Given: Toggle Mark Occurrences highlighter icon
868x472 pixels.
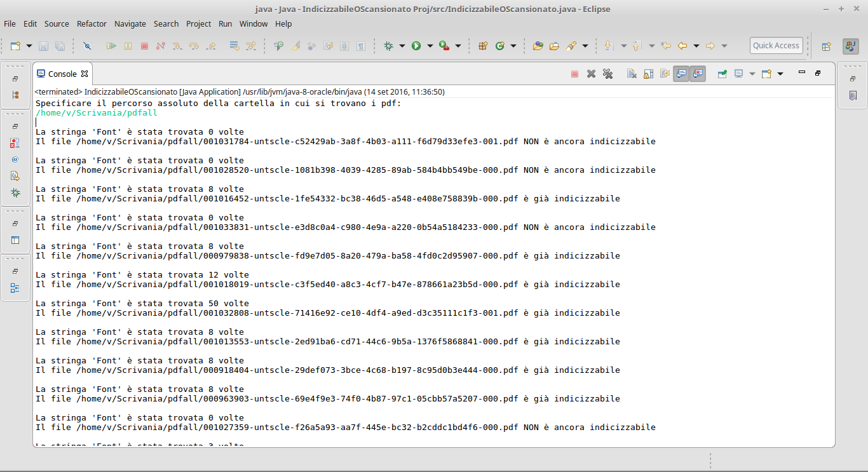Looking at the screenshot, I should pyautogui.click(x=295, y=46).
